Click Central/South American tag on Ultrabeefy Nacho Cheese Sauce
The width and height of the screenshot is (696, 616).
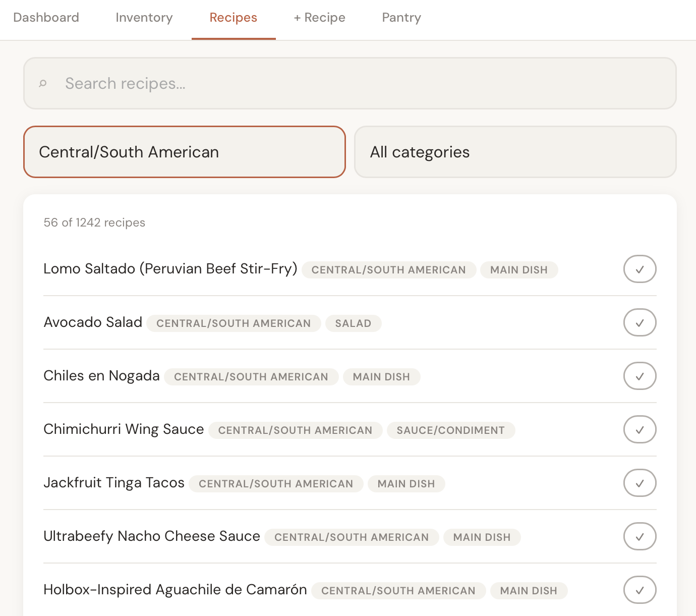352,537
